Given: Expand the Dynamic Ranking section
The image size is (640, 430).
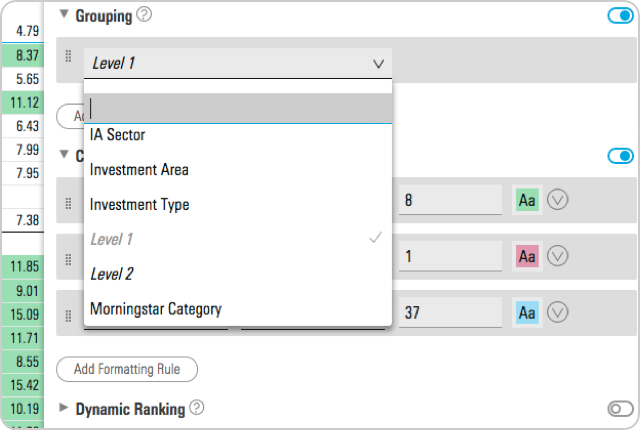Looking at the screenshot, I should pos(64,408).
